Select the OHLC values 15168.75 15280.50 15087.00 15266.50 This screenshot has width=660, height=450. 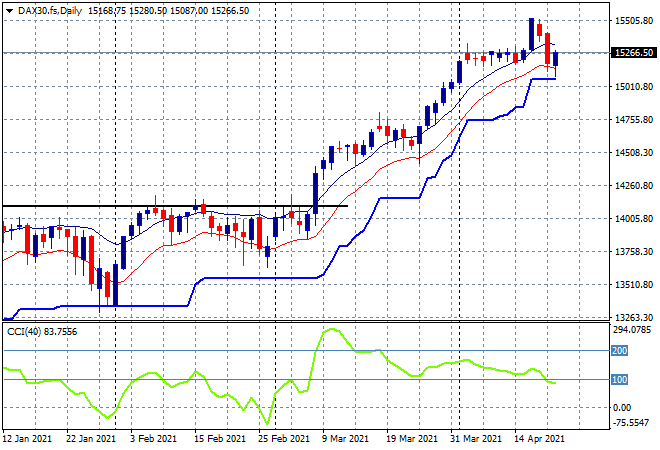click(x=168, y=11)
